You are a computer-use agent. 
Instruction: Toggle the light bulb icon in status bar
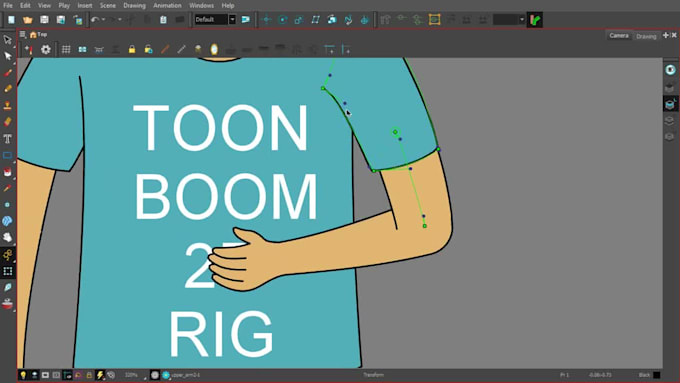coord(23,375)
